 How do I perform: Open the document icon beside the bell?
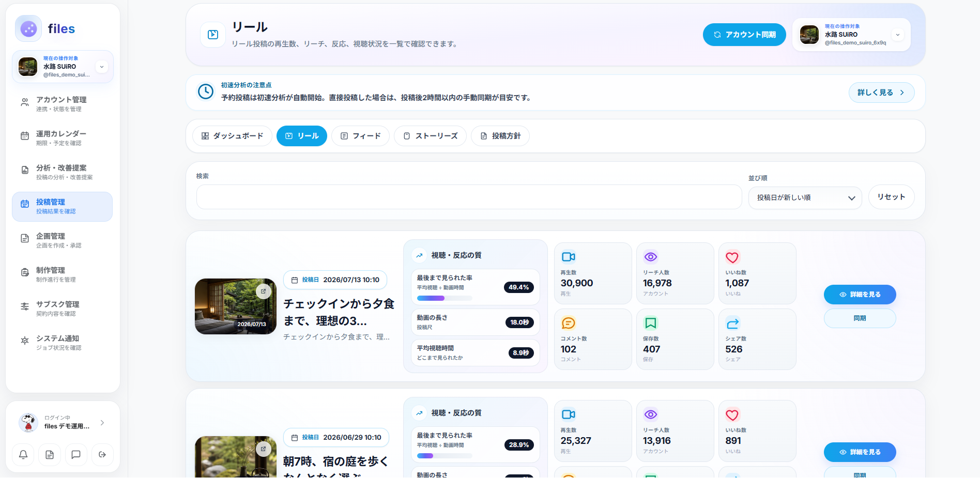point(50,455)
